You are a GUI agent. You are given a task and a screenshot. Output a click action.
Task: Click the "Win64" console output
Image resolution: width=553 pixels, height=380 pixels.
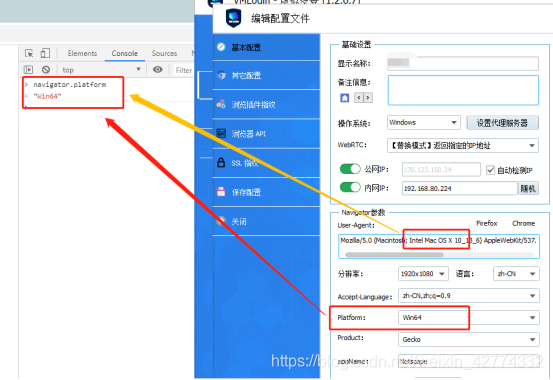click(x=47, y=96)
